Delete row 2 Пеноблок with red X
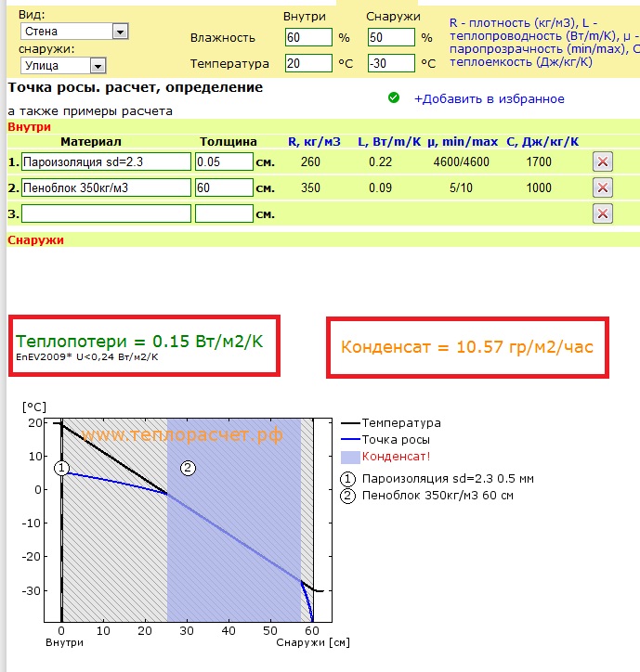The width and height of the screenshot is (640, 672). click(602, 187)
